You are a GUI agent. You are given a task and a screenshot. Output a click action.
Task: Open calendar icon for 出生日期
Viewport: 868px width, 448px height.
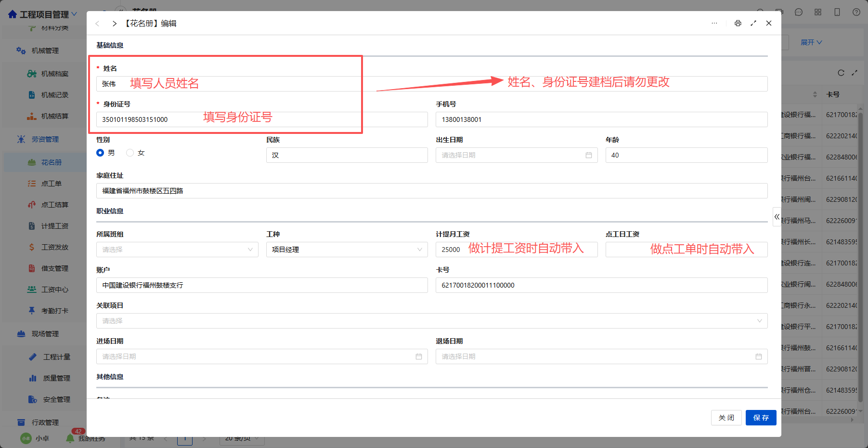pos(588,155)
